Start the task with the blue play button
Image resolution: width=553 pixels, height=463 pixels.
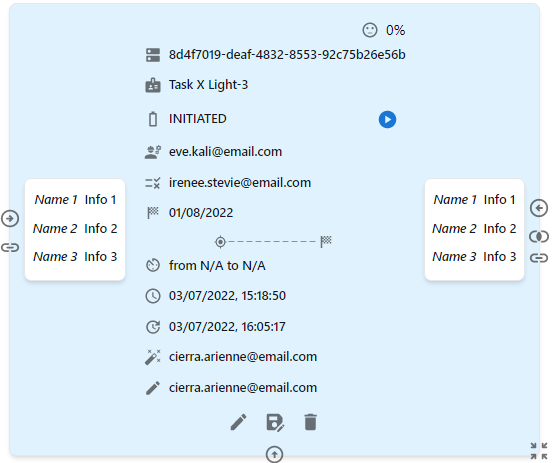pos(387,120)
